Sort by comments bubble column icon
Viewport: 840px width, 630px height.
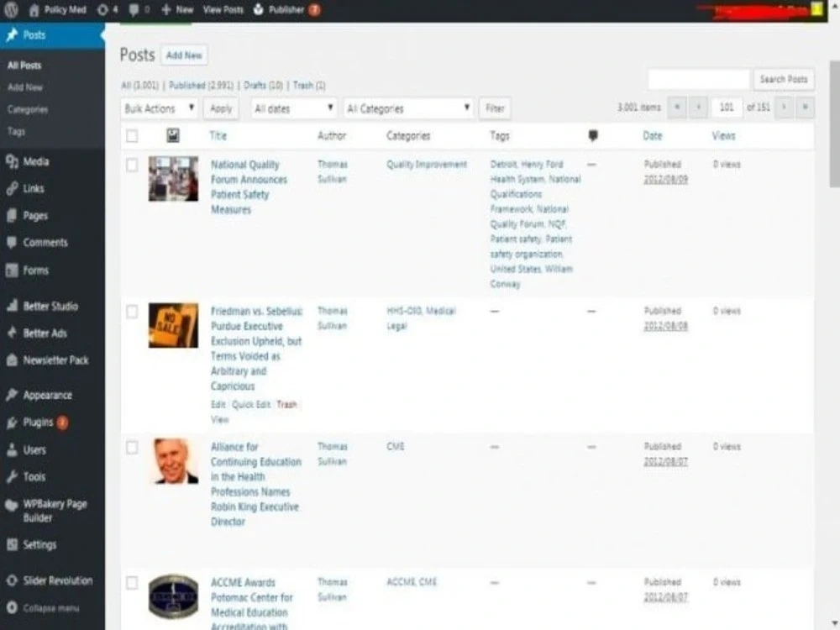(x=592, y=135)
